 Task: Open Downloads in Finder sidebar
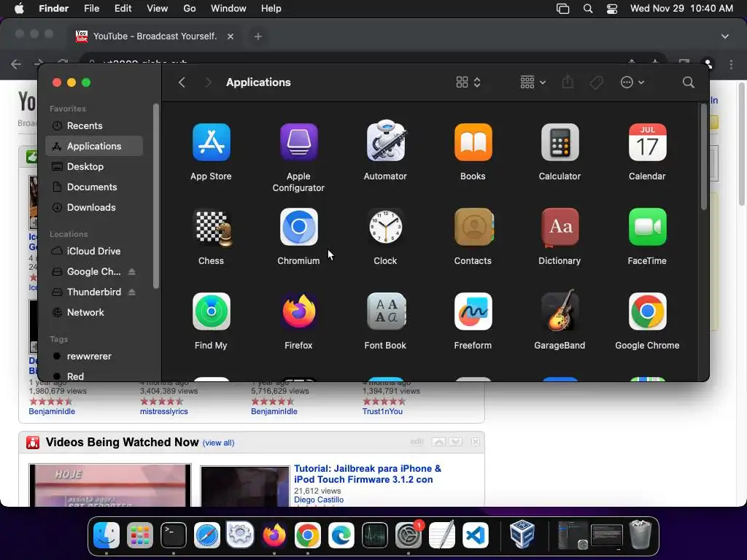pos(94,208)
